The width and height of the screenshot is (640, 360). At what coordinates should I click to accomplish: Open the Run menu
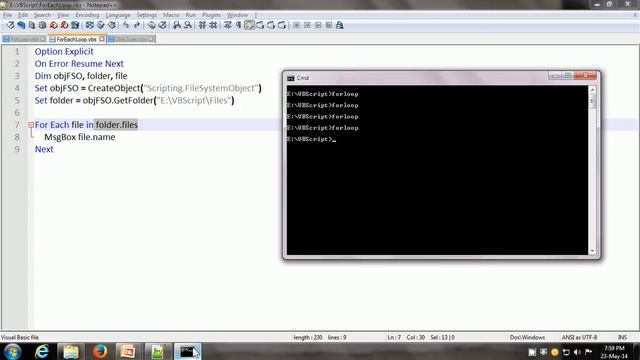click(x=191, y=15)
